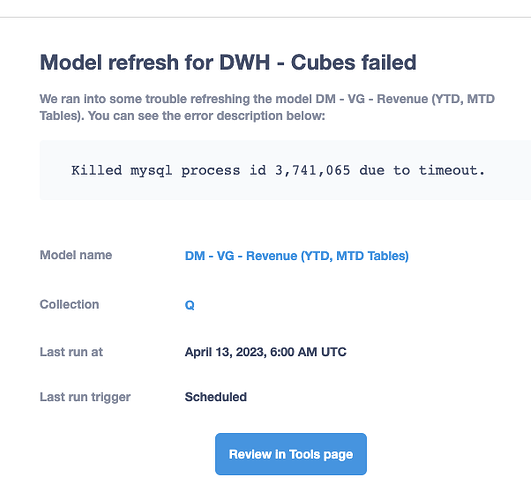The image size is (531, 500).
Task: Click the word DWH in the heading
Action: pos(245,62)
